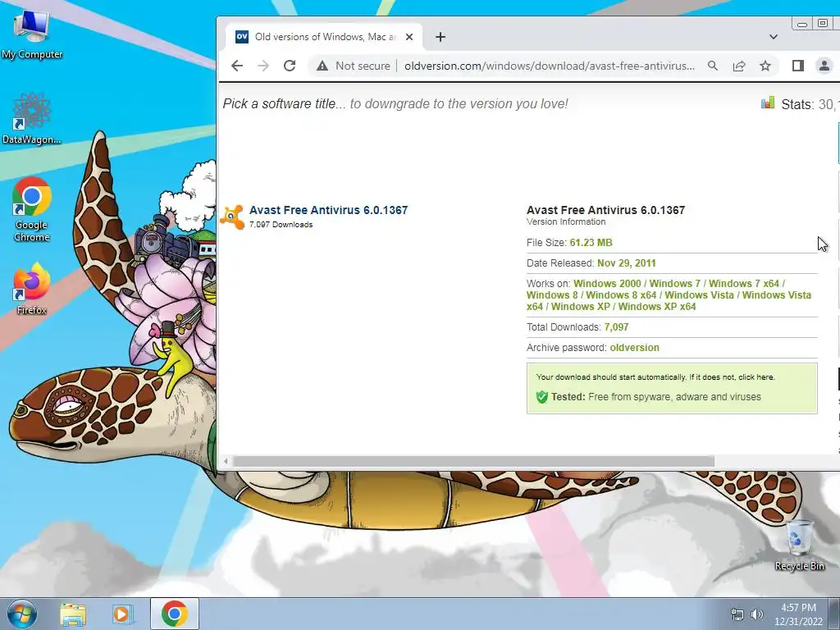Viewport: 840px width, 630px height.
Task: Go back in Chrome
Action: 237,66
